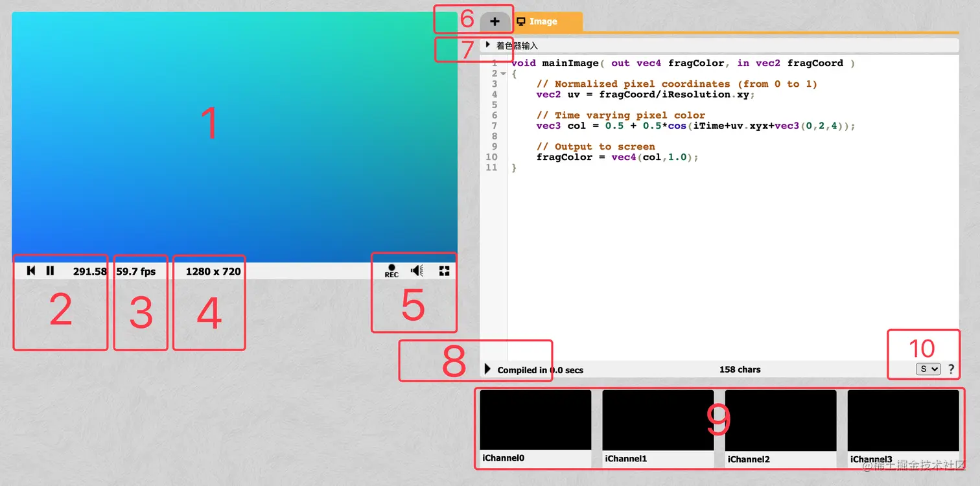Collapse the code fold arrow on line 2
Viewport: 980px width, 486px height.
[x=503, y=74]
